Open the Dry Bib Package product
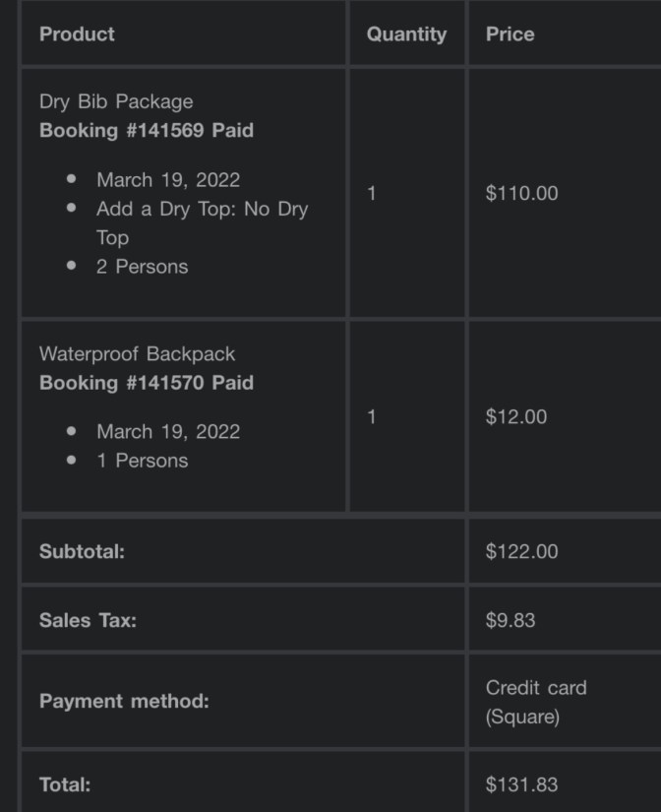 116,101
